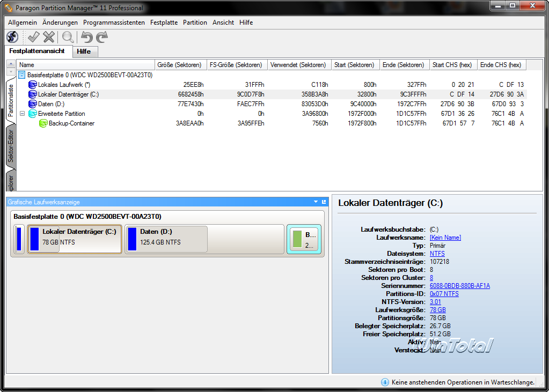Click the Stammverzeichniseinträge value 107218
Image resolution: width=549 pixels, height=392 pixels.
pos(440,262)
